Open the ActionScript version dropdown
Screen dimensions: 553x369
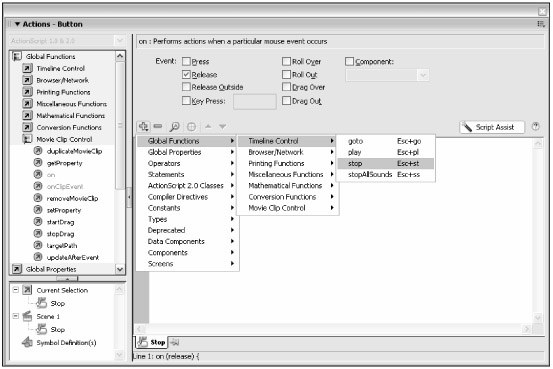(x=120, y=41)
